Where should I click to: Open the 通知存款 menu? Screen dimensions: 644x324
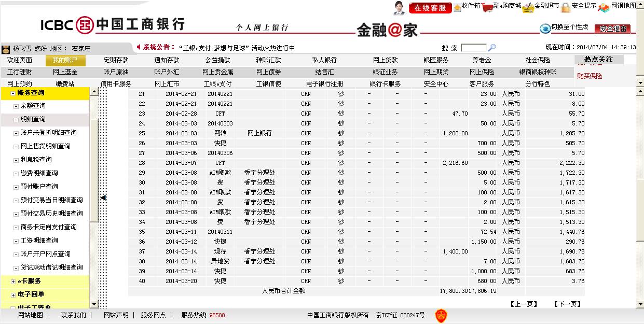pyautogui.click(x=167, y=60)
